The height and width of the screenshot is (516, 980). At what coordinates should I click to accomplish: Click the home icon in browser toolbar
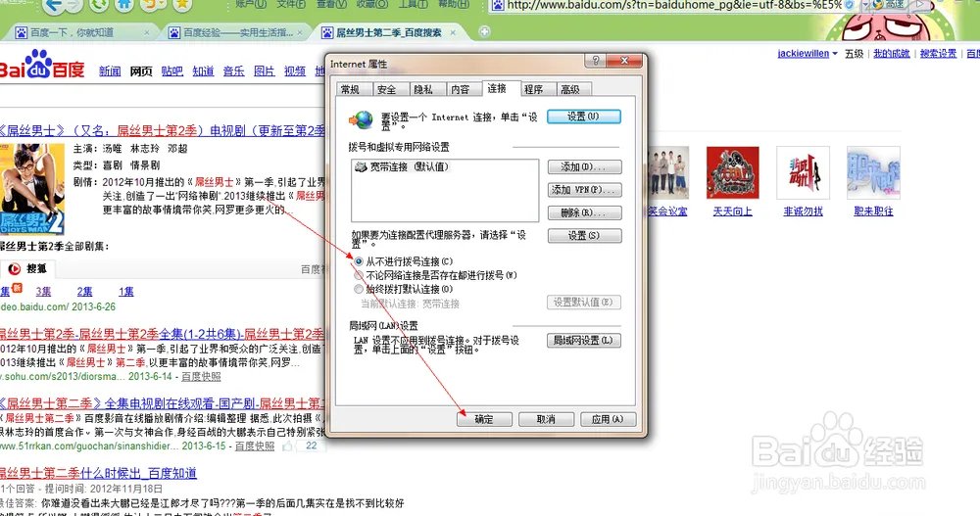tap(125, 5)
